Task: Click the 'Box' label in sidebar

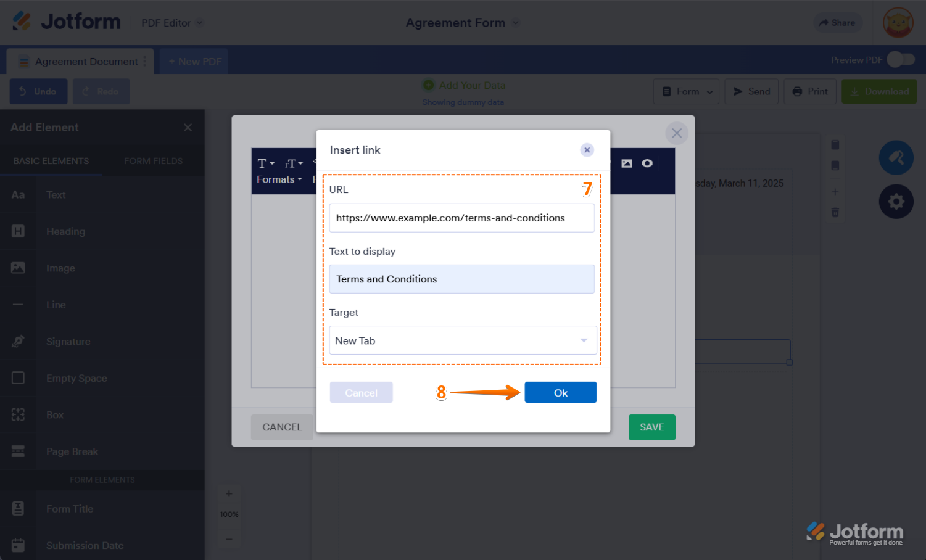Action: (x=55, y=414)
